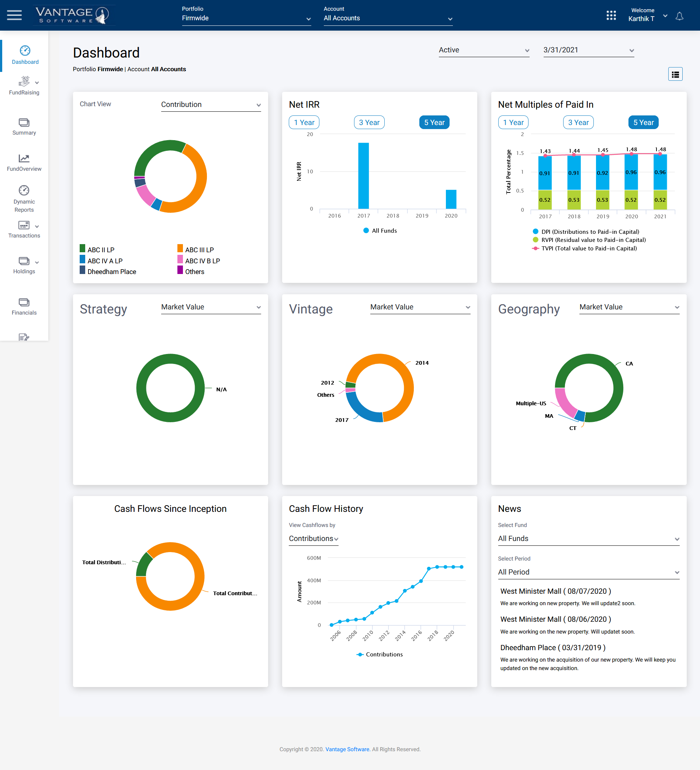
Task: Select the 1 Year option in Net IRR
Action: (304, 122)
